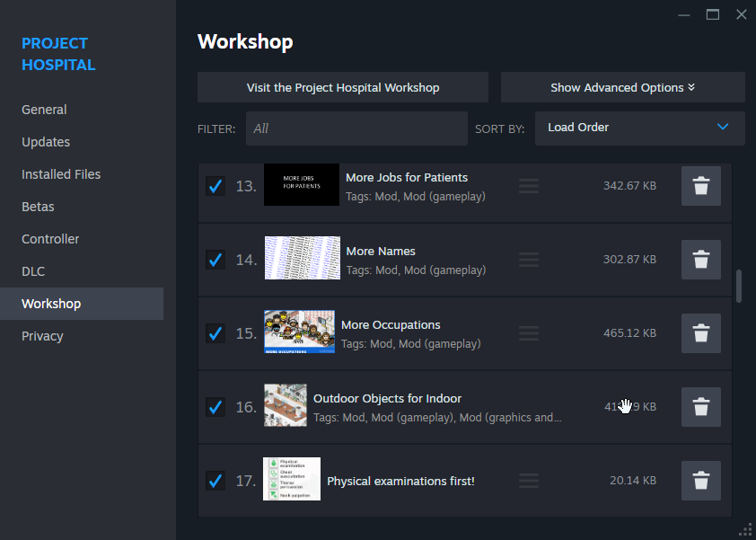The width and height of the screenshot is (756, 540).
Task: Open the Betas tab
Action: 38,207
